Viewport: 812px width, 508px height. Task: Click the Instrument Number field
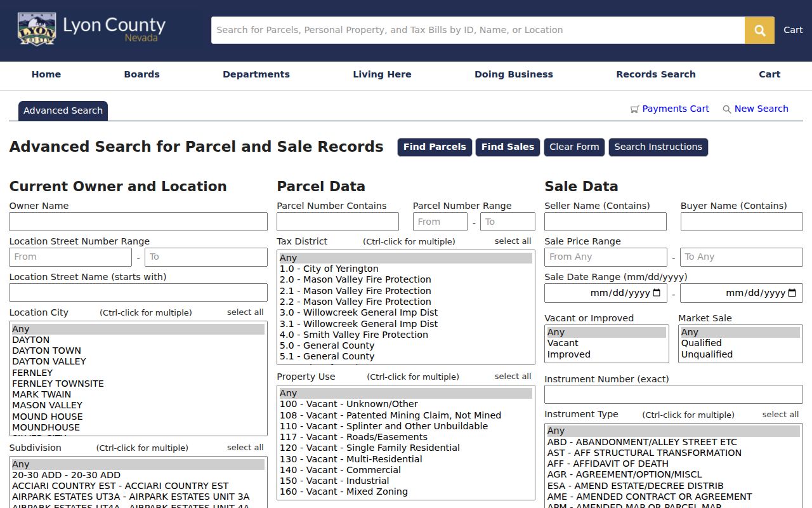pyautogui.click(x=674, y=394)
